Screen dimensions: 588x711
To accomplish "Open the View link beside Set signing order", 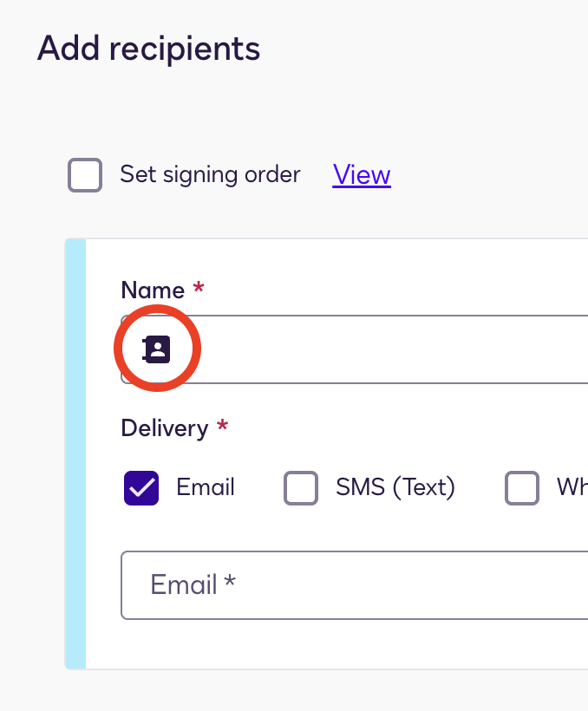I will tap(362, 174).
